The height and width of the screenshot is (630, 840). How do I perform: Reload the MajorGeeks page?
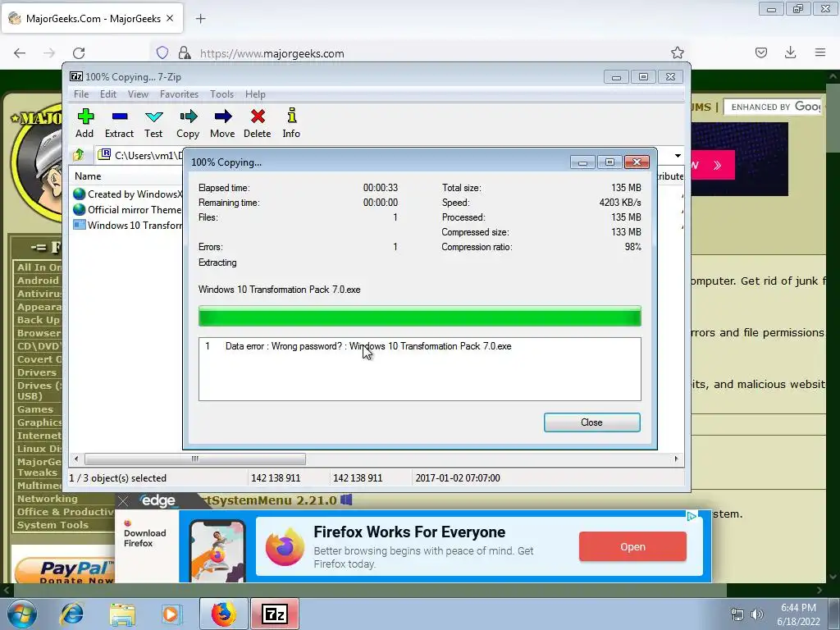point(79,53)
